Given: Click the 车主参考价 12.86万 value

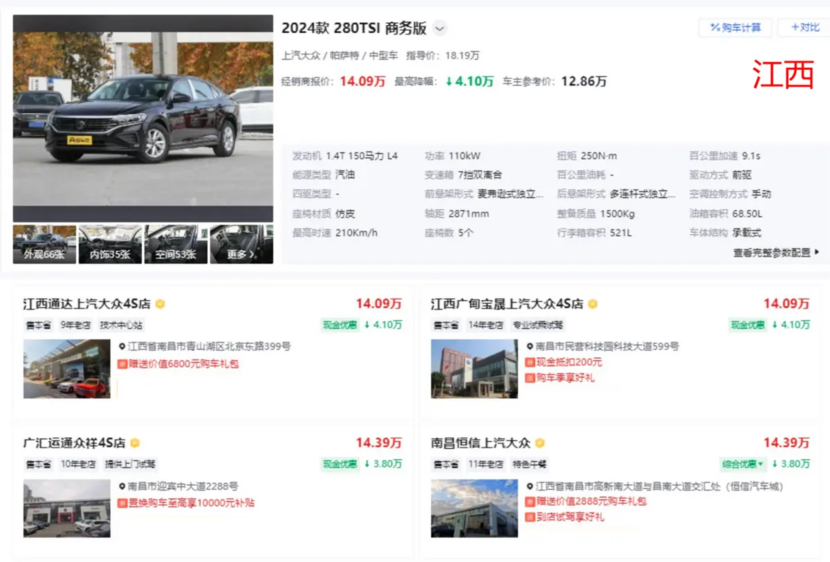Looking at the screenshot, I should [x=584, y=81].
